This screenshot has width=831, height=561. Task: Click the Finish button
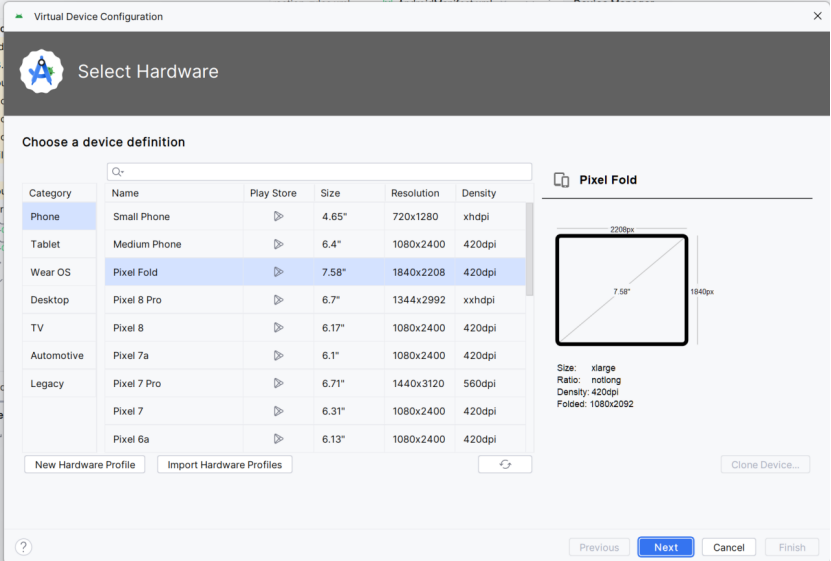coord(792,547)
